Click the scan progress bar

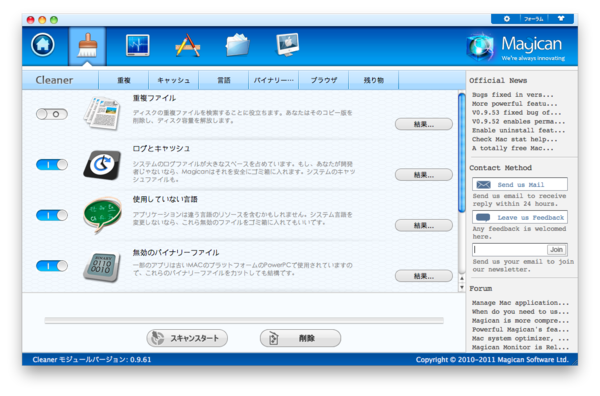(244, 321)
